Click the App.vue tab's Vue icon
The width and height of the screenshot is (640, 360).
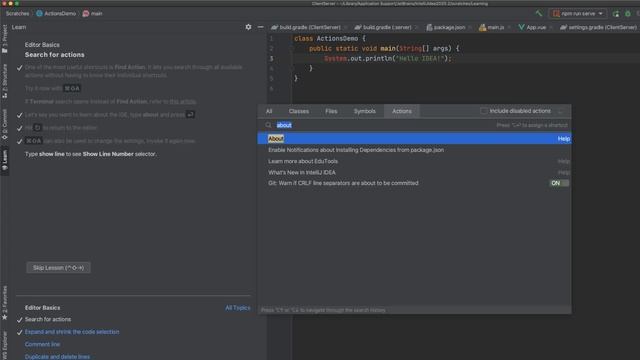521,27
